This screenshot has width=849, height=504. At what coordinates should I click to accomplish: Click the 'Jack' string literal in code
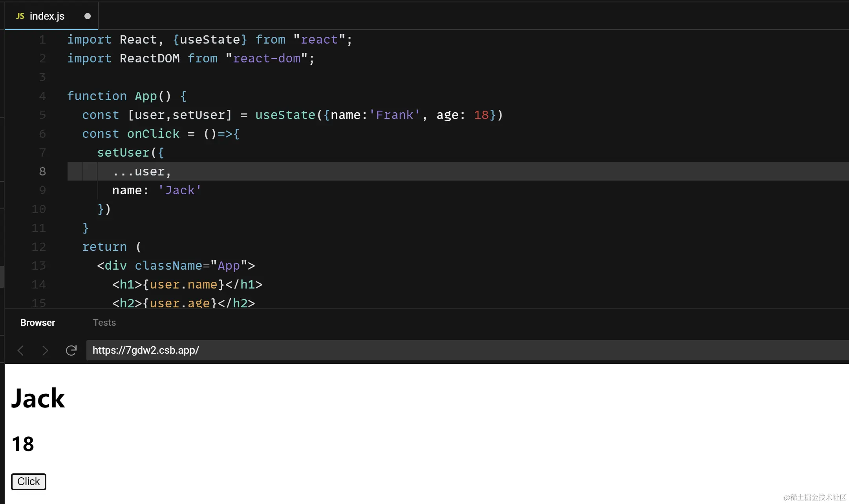180,190
